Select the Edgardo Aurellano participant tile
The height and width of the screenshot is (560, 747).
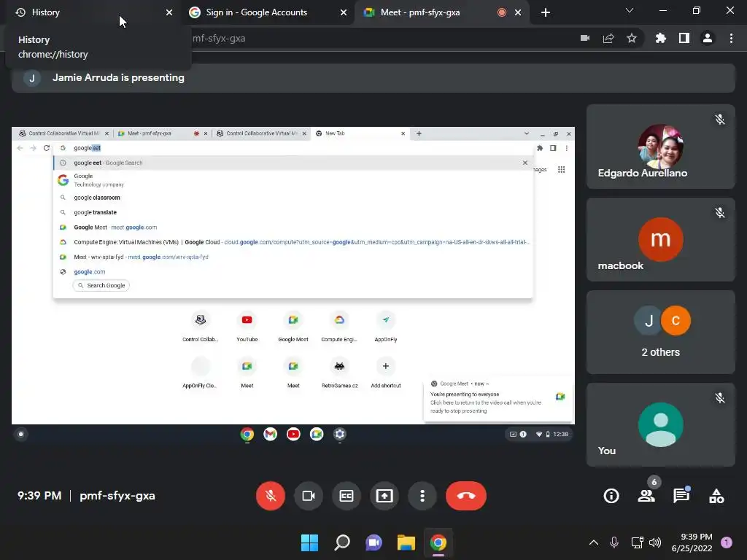click(661, 147)
